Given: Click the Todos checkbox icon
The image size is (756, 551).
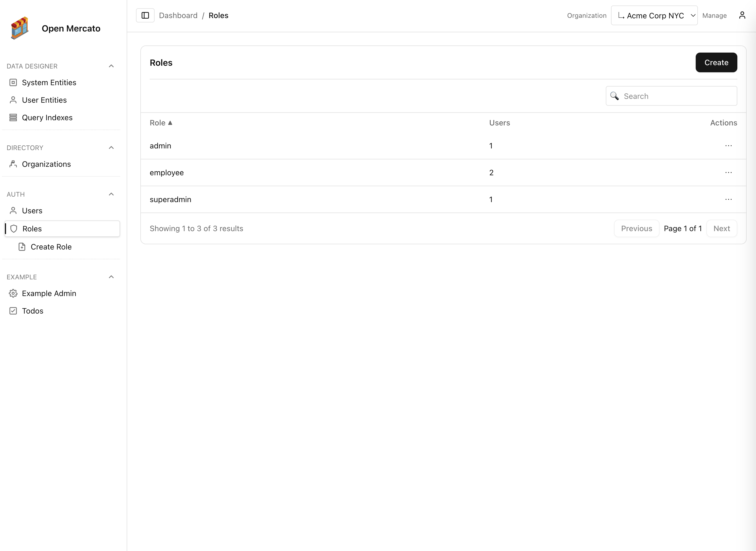Looking at the screenshot, I should pos(13,311).
